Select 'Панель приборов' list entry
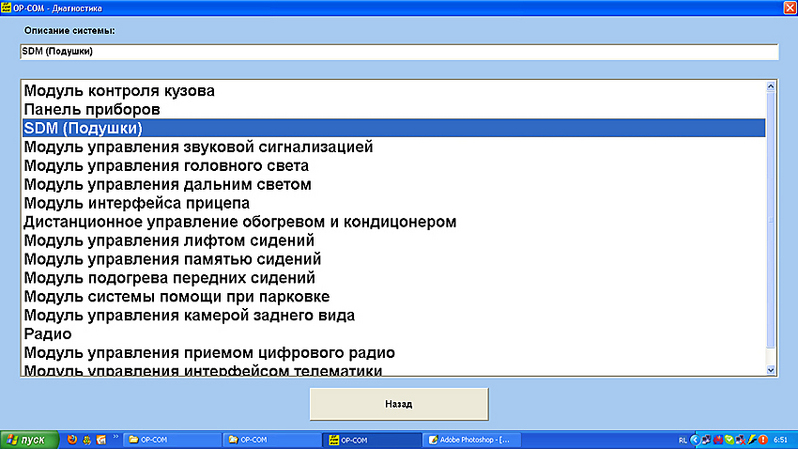The image size is (798, 449). pos(394,109)
